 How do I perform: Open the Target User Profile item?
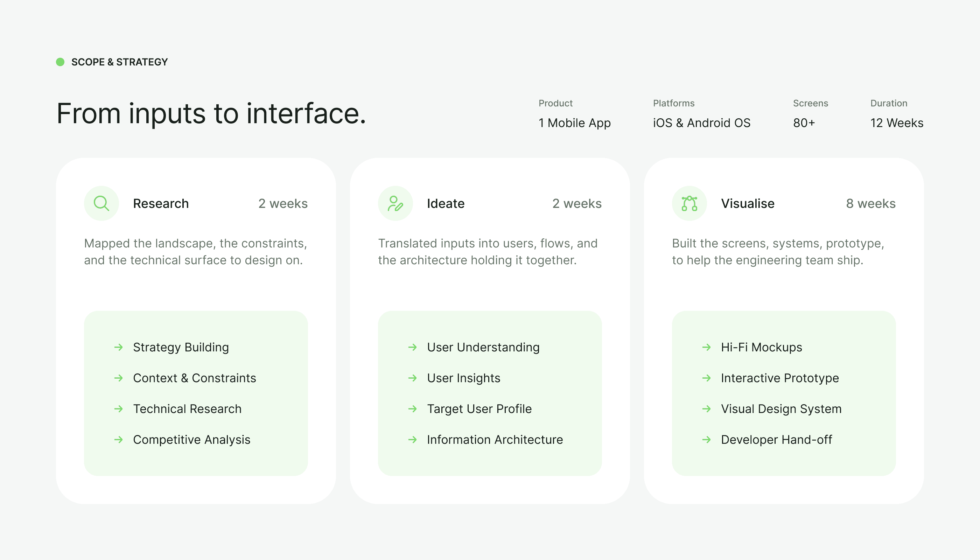(479, 409)
